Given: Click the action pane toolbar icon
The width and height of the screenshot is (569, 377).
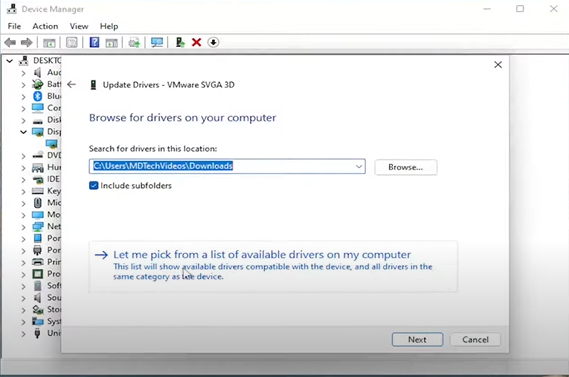Looking at the screenshot, I should click(x=111, y=43).
